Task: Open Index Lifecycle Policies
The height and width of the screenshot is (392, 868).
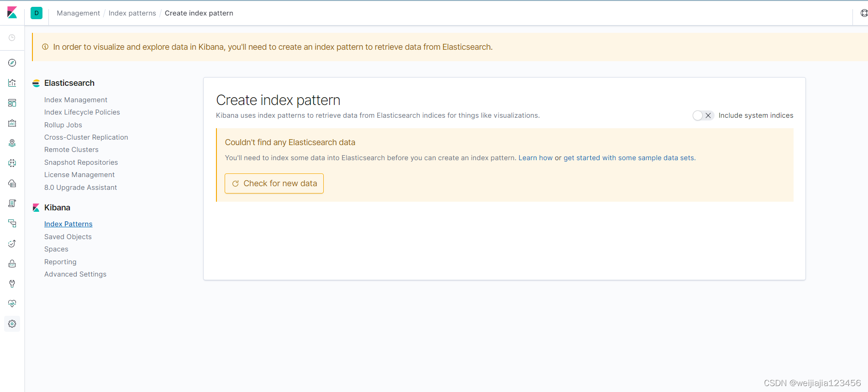Action: [x=82, y=112]
